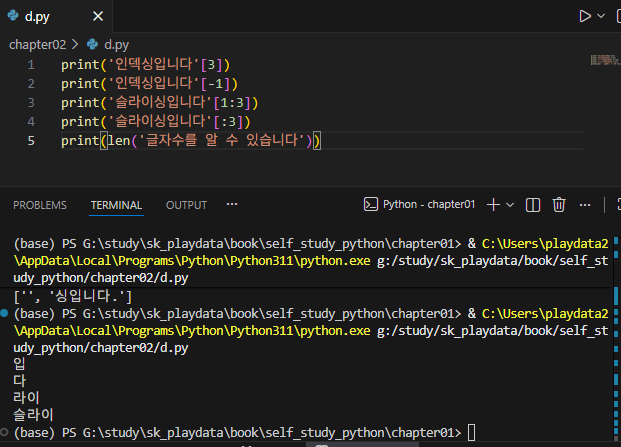The height and width of the screenshot is (447, 621).
Task: Click d.py in the breadcrumb path
Action: [x=116, y=45]
